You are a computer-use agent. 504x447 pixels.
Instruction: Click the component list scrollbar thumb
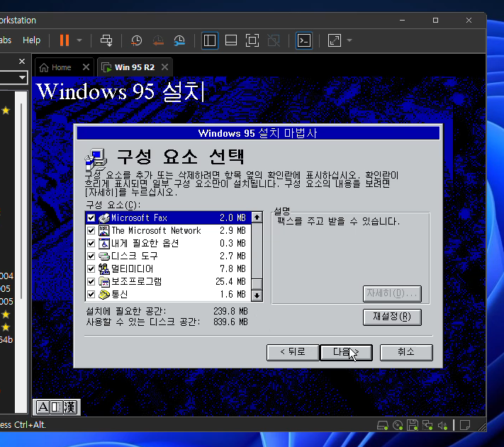coord(257,284)
